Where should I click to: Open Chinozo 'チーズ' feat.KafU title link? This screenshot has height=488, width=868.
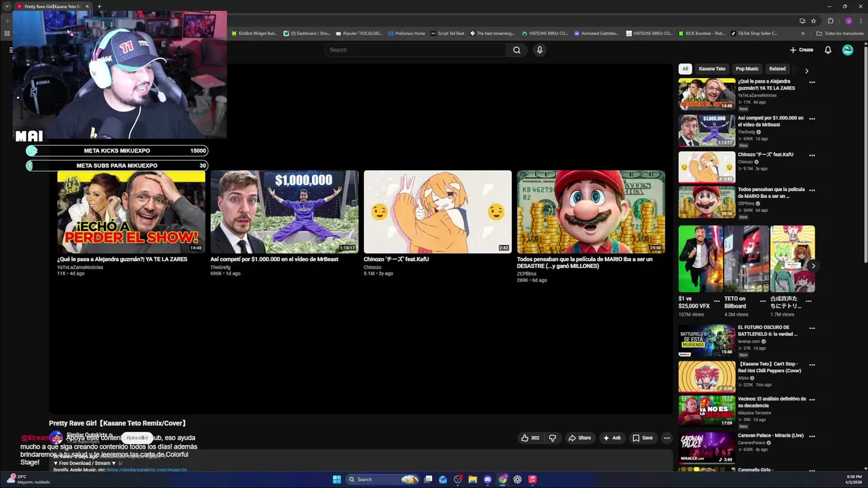click(x=396, y=259)
